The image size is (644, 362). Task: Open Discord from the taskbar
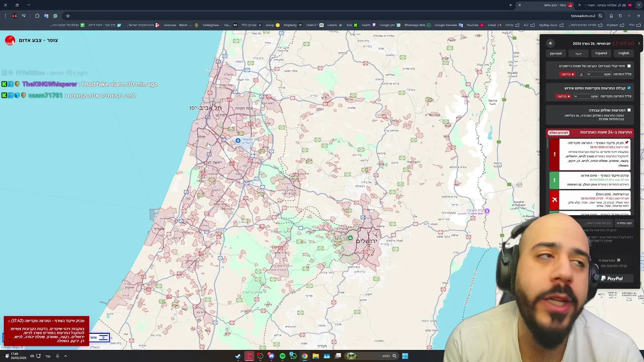point(271,356)
